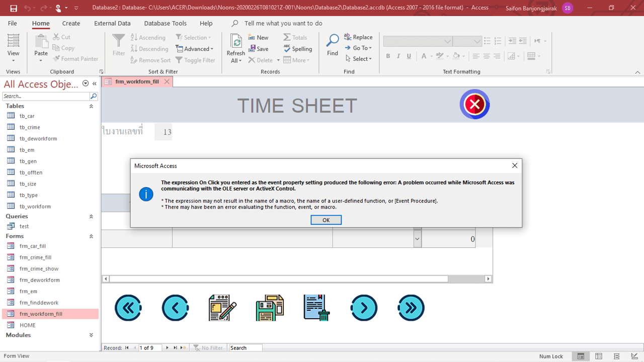Toggle Filter in Sort & Filter group

(195, 60)
